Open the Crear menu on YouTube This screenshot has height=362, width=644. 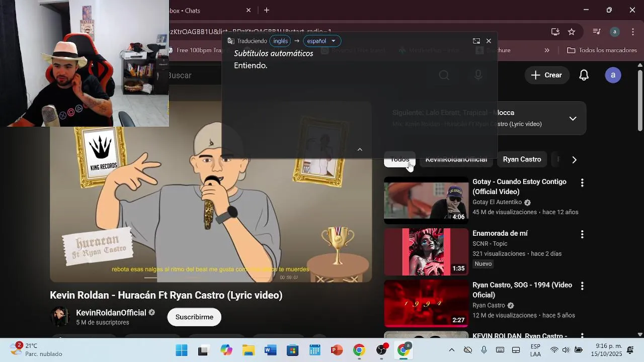pyautogui.click(x=546, y=75)
